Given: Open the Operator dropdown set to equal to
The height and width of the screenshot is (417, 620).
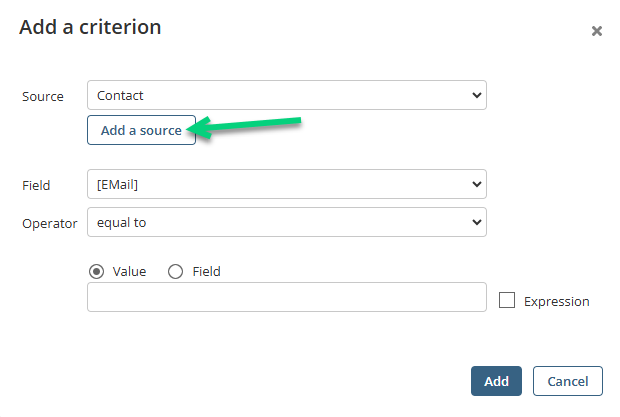Looking at the screenshot, I should [287, 222].
